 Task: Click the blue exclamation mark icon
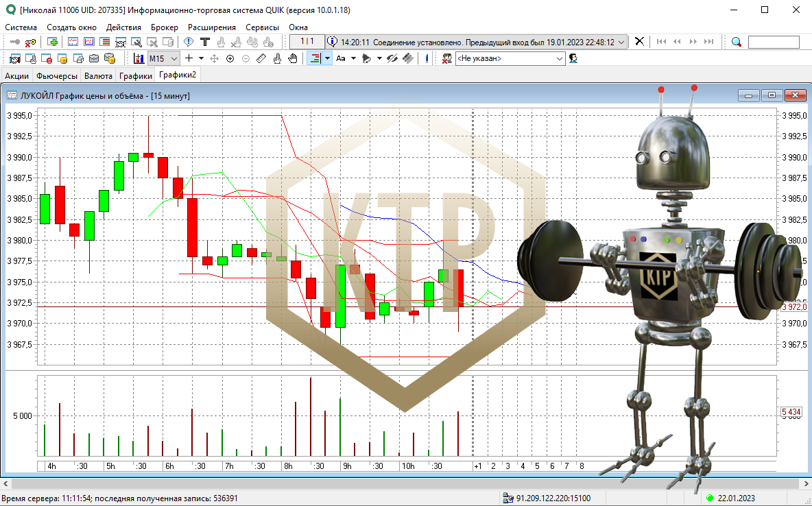point(426,58)
